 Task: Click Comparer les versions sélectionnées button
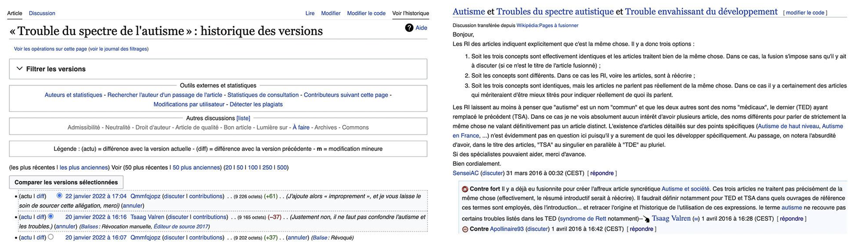(x=66, y=182)
